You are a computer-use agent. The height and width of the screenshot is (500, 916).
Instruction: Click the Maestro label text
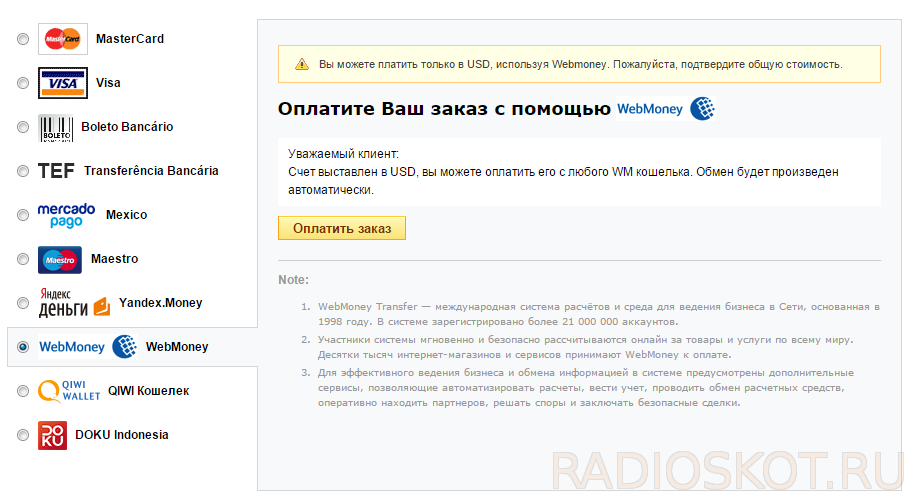(x=114, y=259)
